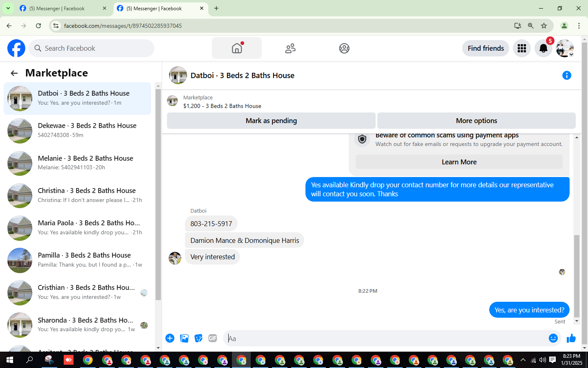
Task: Click the chat message scrollbar thumb
Action: tap(577, 276)
